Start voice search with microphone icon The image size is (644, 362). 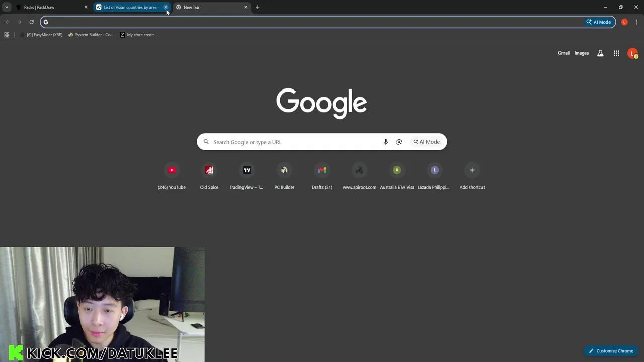click(x=386, y=142)
